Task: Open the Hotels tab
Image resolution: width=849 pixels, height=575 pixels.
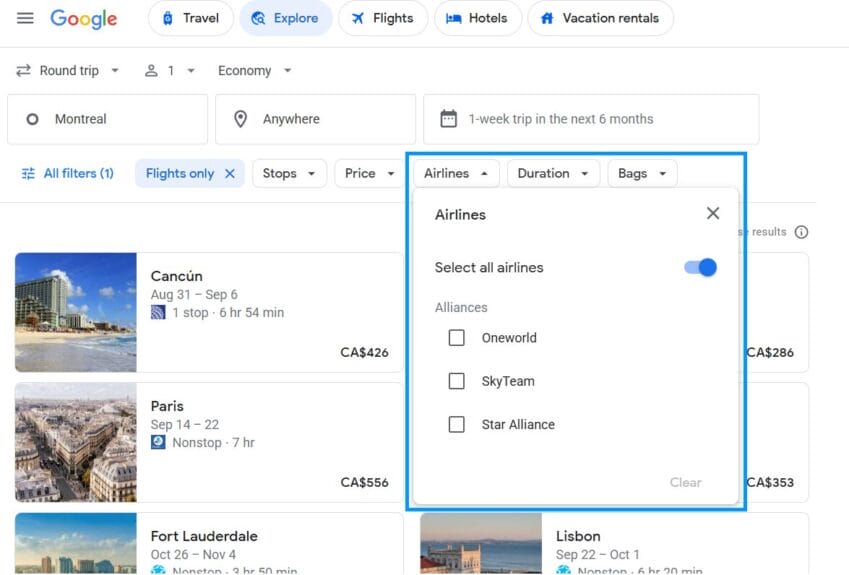Action: 478,18
